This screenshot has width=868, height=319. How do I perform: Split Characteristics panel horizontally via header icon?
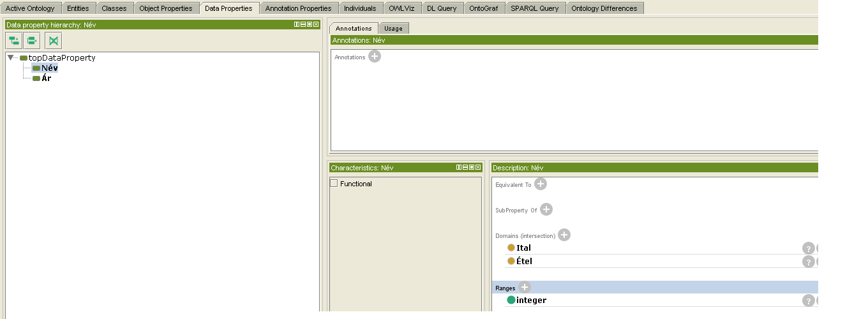tap(465, 167)
